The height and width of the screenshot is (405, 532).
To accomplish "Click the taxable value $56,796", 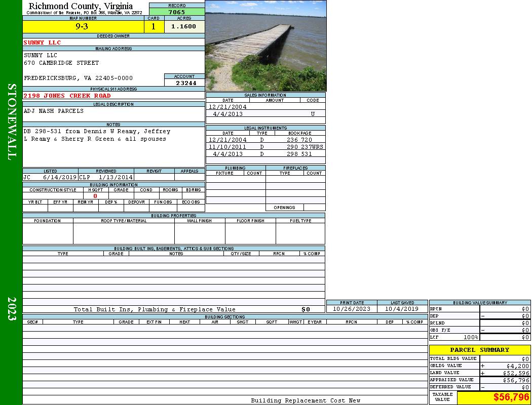I will pyautogui.click(x=511, y=397).
